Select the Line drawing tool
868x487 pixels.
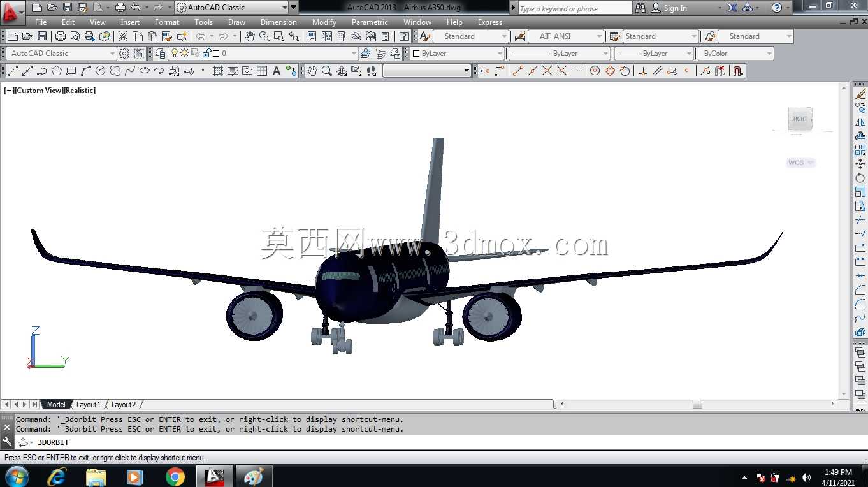pyautogui.click(x=12, y=71)
